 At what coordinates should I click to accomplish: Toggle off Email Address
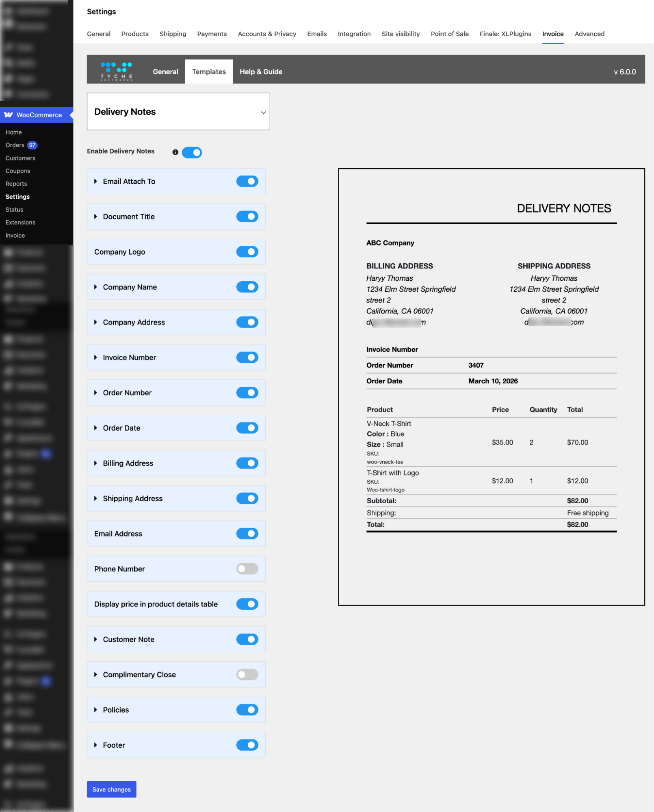(247, 533)
